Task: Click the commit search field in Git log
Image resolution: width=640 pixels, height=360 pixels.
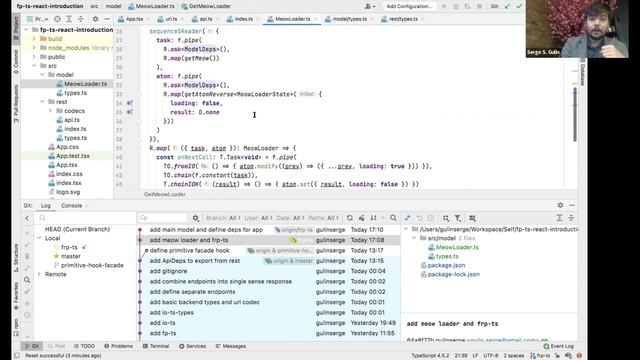Action: click(x=163, y=218)
